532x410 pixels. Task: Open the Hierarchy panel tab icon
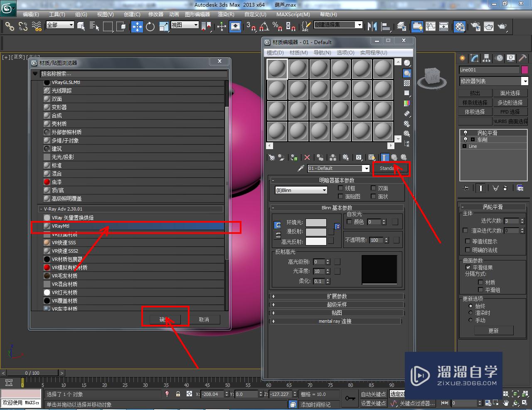coord(487,58)
